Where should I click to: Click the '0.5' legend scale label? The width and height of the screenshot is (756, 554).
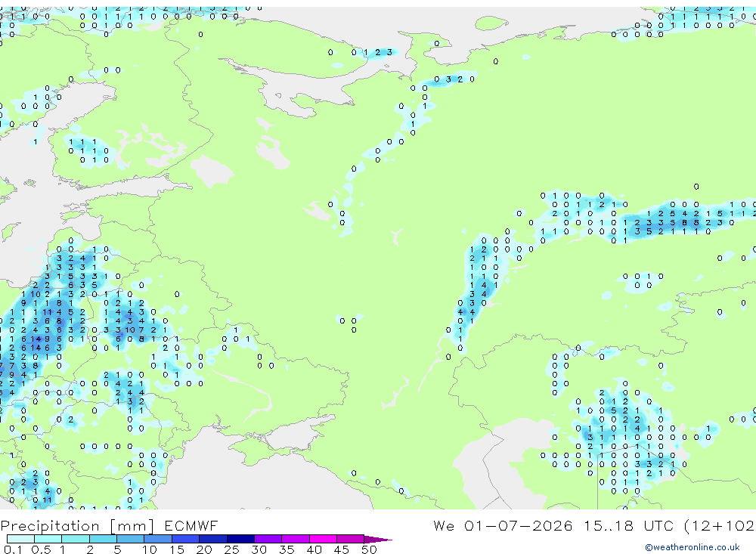pyautogui.click(x=41, y=549)
